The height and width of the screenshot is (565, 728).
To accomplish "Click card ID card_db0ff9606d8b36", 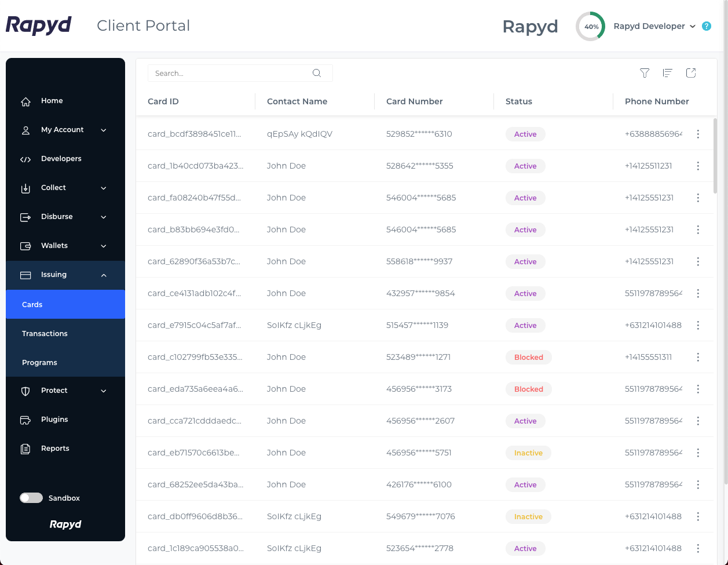I will tap(195, 516).
